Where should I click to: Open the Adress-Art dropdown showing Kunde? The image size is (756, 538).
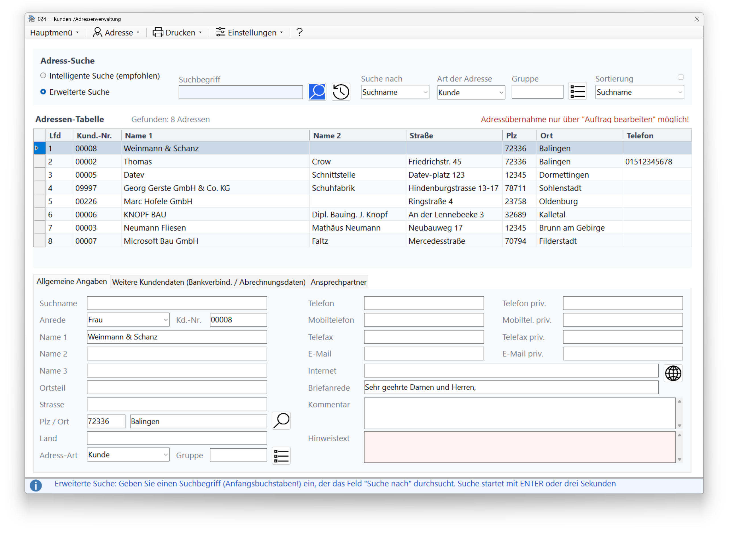coord(128,455)
